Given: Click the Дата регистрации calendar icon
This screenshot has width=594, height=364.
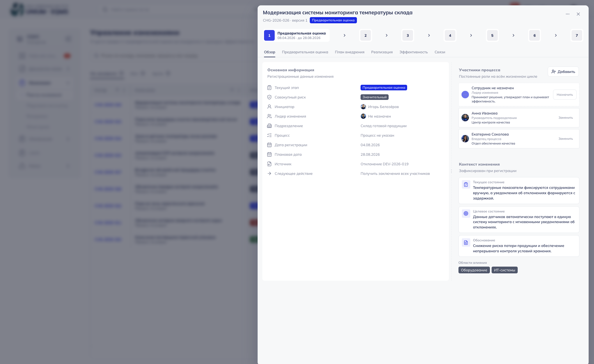Looking at the screenshot, I should tap(269, 145).
